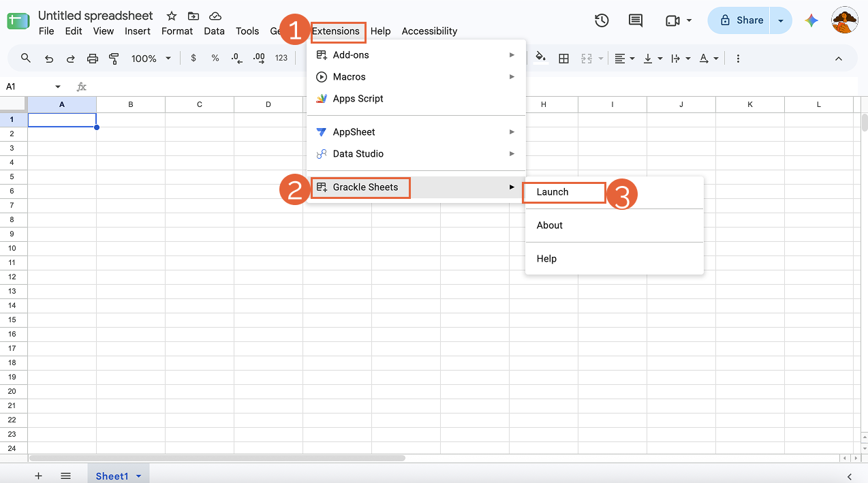Click the three-dot more toolbar options
Screen dimensions: 868x483
coord(738,59)
